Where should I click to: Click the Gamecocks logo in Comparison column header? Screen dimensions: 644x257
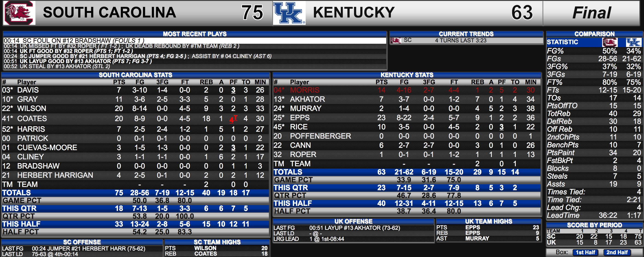pos(609,42)
